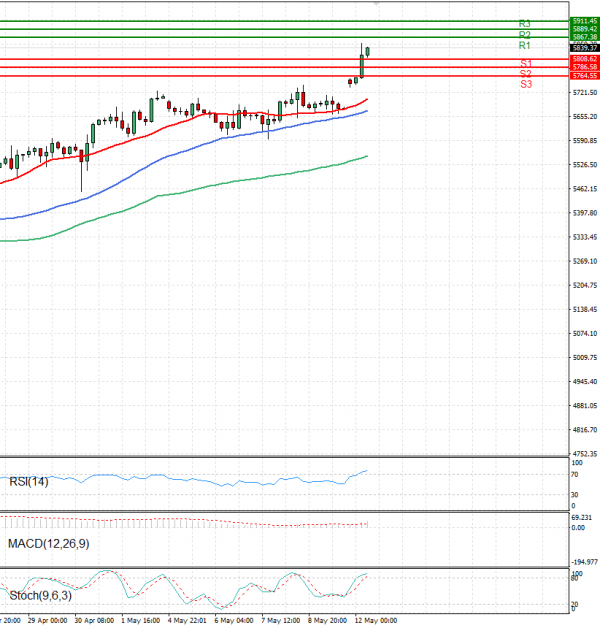Click the R1 resistance level label
The width and height of the screenshot is (600, 628).
524,46
